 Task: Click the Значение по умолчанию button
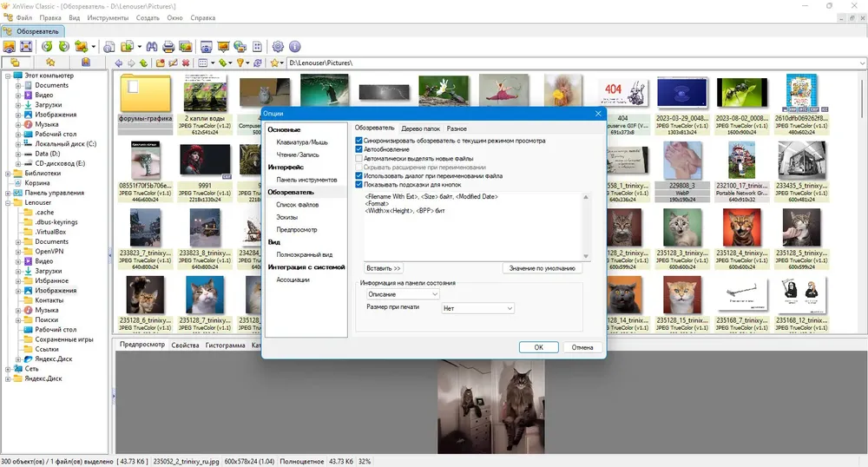click(542, 268)
